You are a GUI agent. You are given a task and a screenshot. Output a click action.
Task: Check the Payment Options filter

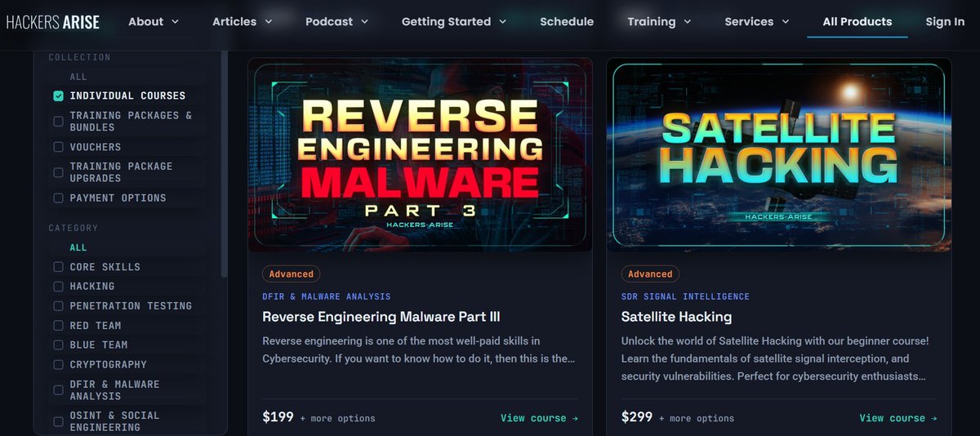point(58,198)
